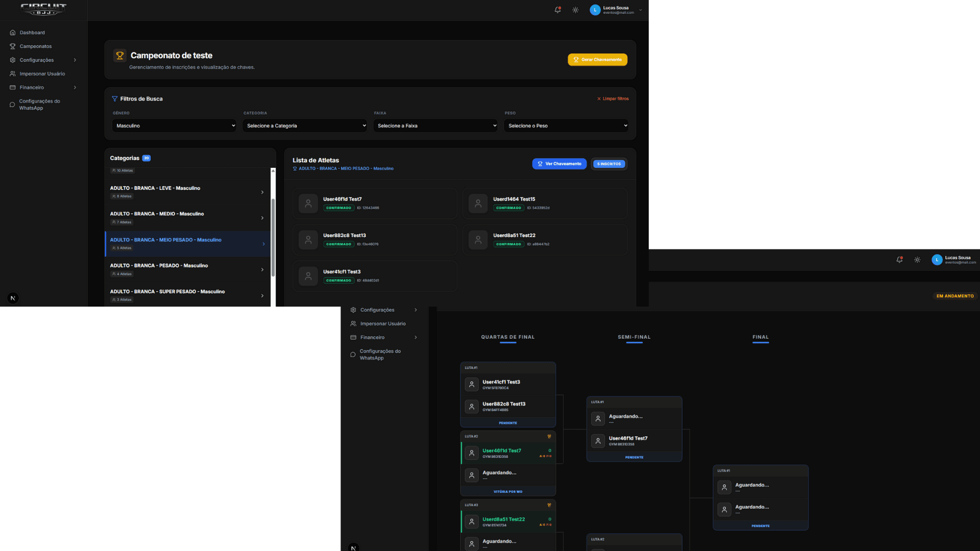Screen dimensions: 980x551
Task: Open Impersonar Usuário in top-left sidebar
Action: [x=42, y=74]
